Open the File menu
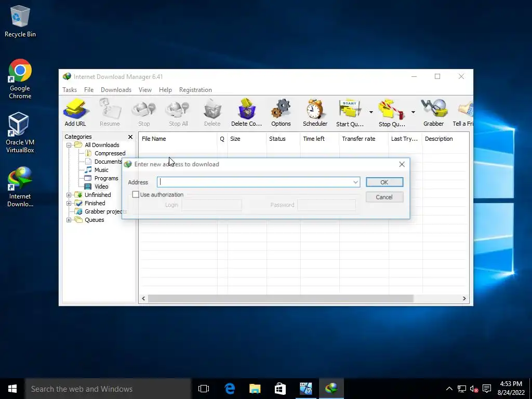532x399 pixels. 89,90
